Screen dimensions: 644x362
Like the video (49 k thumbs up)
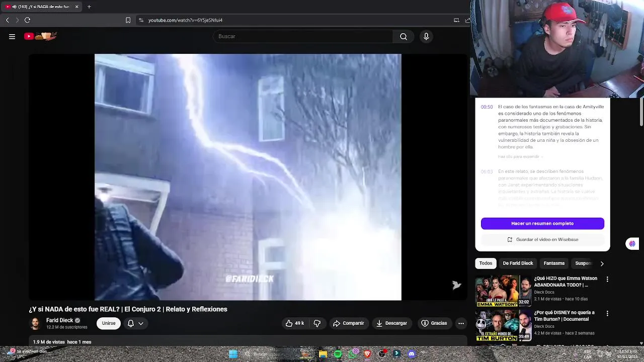[x=295, y=323]
